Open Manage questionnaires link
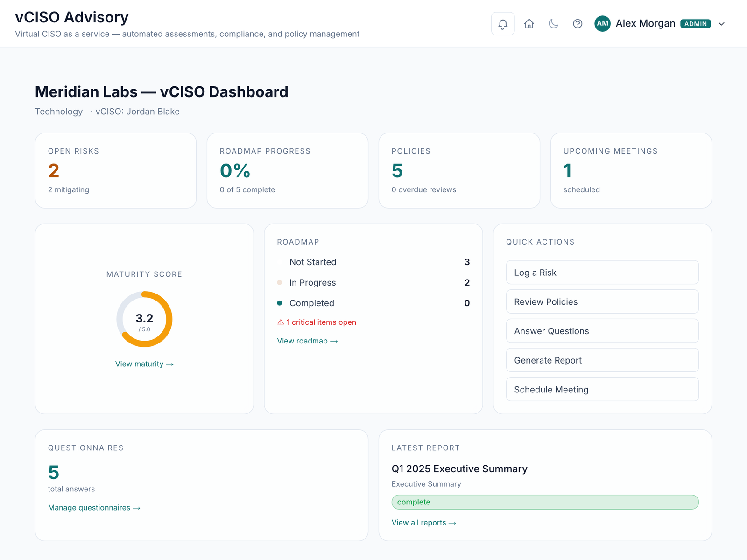Viewport: 747px width, 560px height. pos(94,508)
